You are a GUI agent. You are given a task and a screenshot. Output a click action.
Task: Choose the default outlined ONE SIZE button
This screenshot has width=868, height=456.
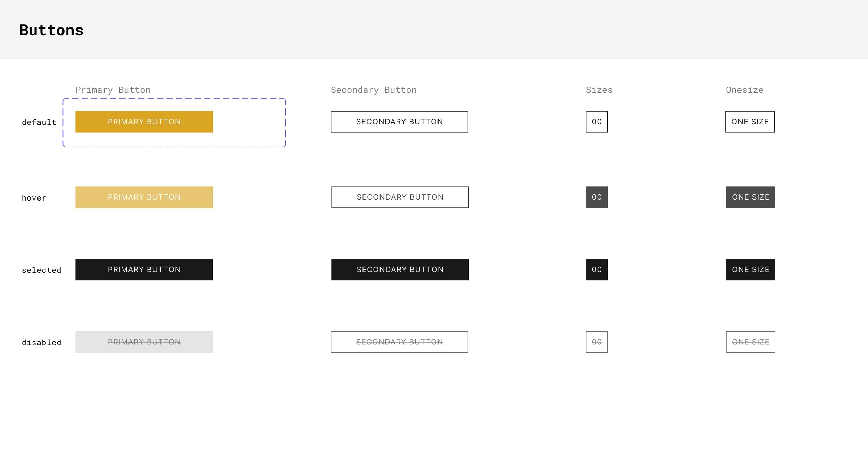pos(750,122)
